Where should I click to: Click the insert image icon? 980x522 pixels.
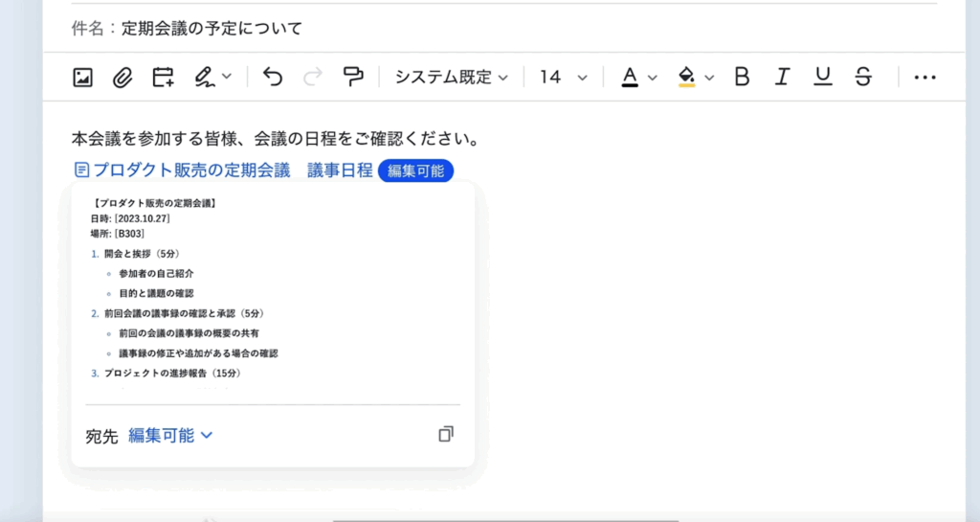click(83, 78)
